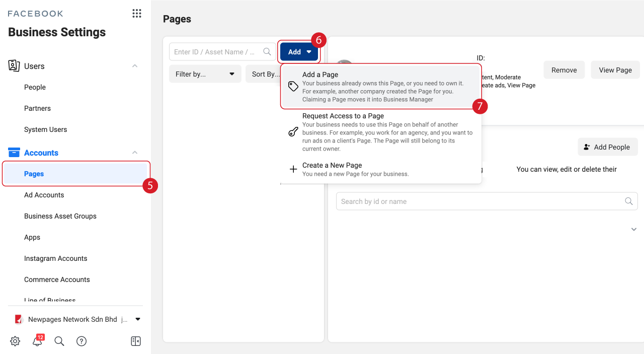Open the Filter by dropdown
Screen dimensions: 644x354
(205, 74)
